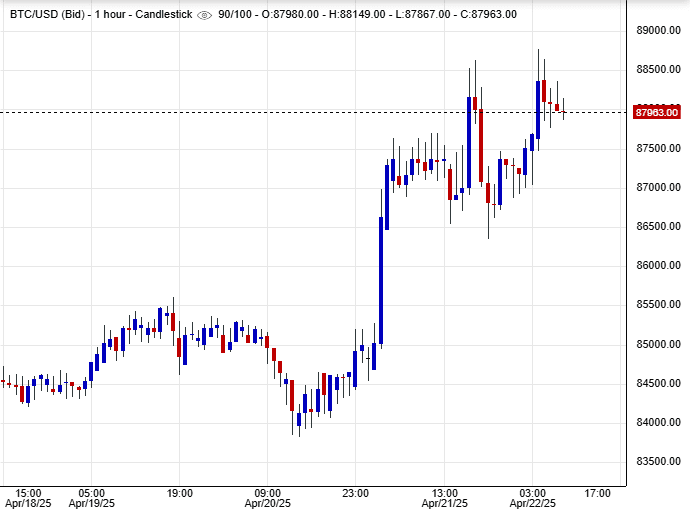Click the 85000.00 price axis label
The height and width of the screenshot is (509, 690).
(658, 345)
